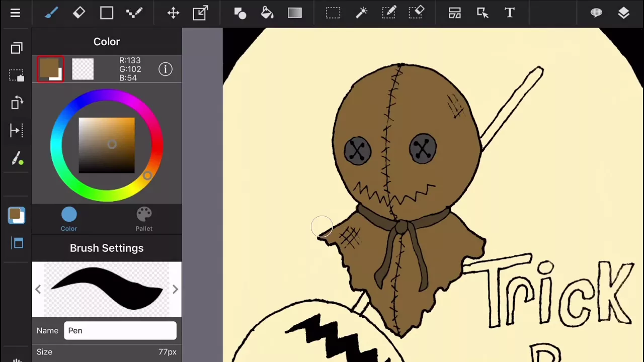This screenshot has width=644, height=362.
Task: Select the fill shape tool
Action: point(240,13)
